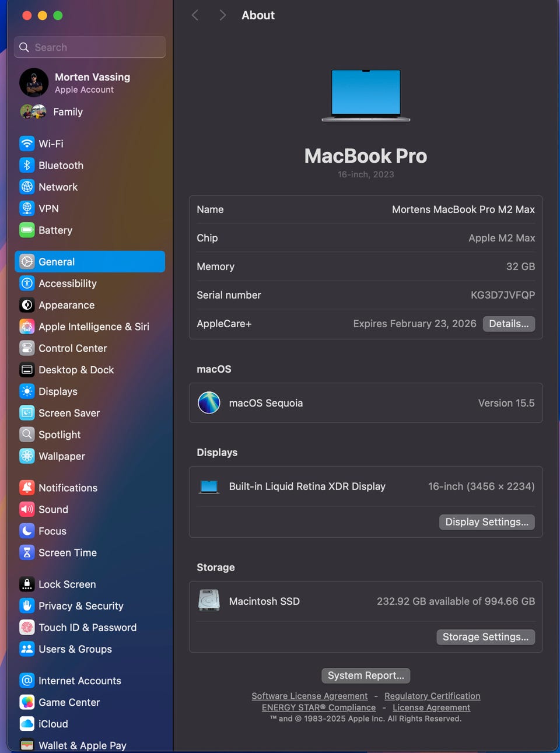Click the Screen Time hourglass icon
The height and width of the screenshot is (753, 560).
[x=27, y=552]
